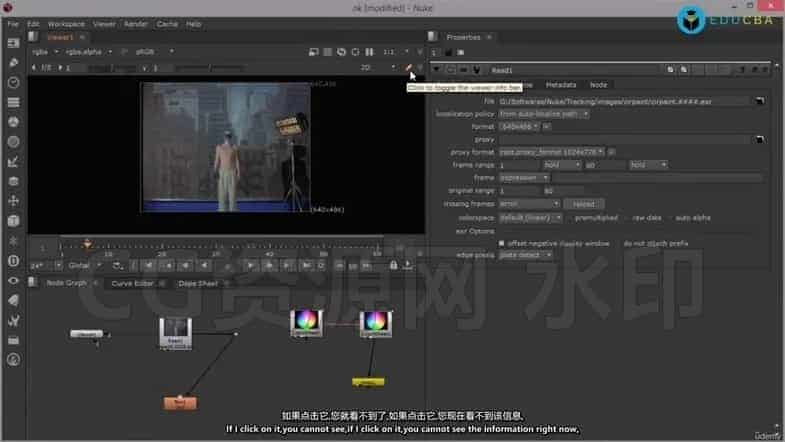The image size is (785, 442).
Task: Open the Node tab of Read1
Action: point(598,85)
